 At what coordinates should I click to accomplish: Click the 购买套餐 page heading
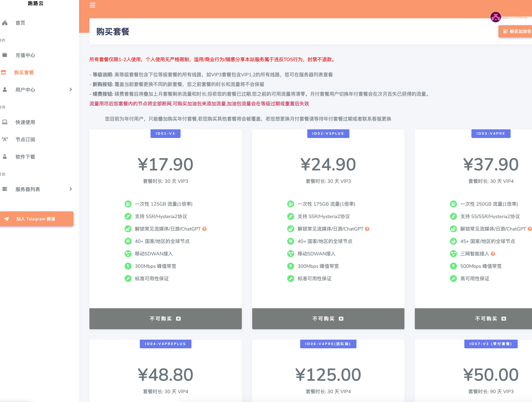coord(113,32)
